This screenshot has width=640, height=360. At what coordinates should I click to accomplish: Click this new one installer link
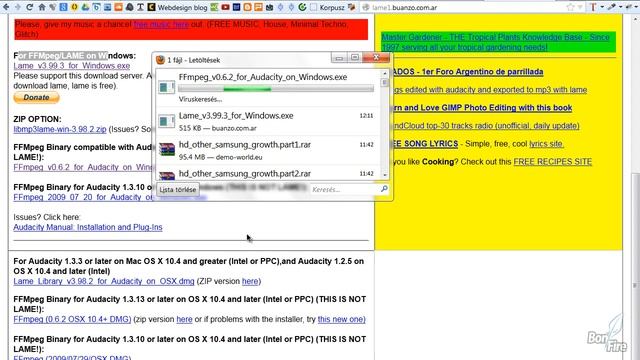342,319
